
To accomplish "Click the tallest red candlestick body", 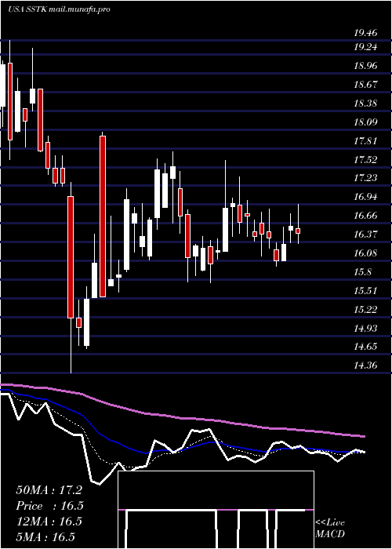I will tap(103, 216).
